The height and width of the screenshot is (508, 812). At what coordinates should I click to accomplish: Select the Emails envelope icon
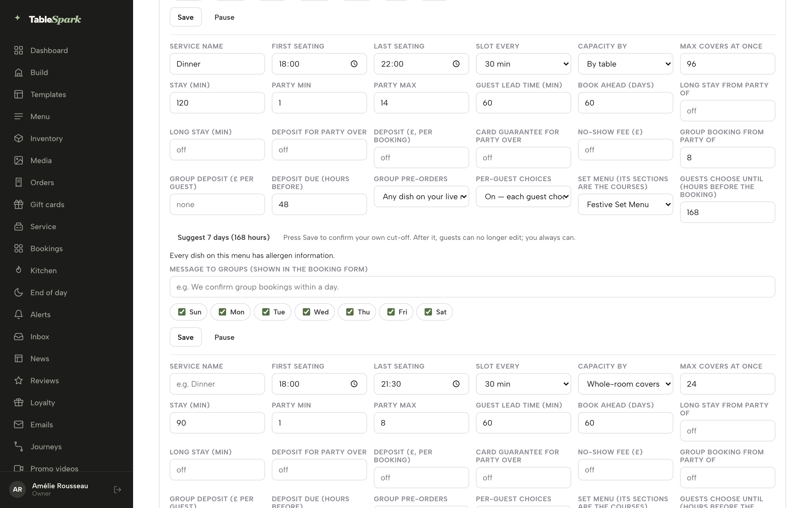(x=18, y=424)
